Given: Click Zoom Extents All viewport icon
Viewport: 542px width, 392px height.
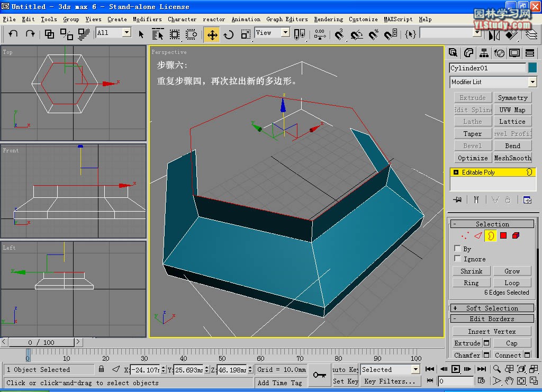Looking at the screenshot, I should click(x=534, y=369).
